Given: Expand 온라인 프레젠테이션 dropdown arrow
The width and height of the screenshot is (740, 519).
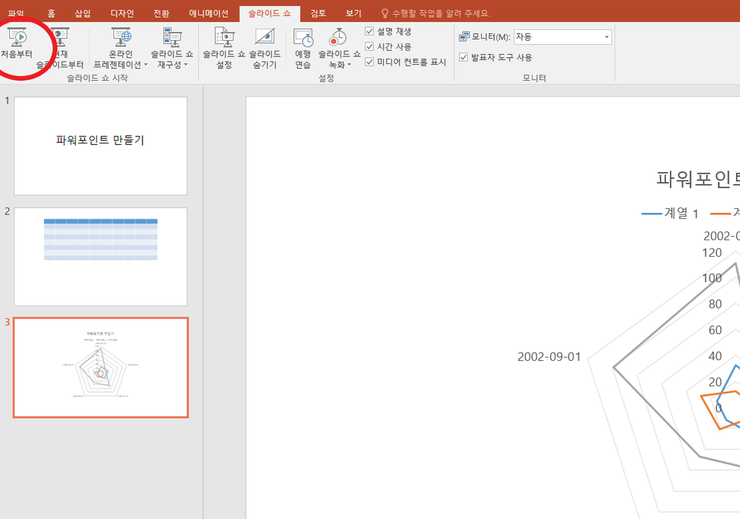Looking at the screenshot, I should [146, 65].
